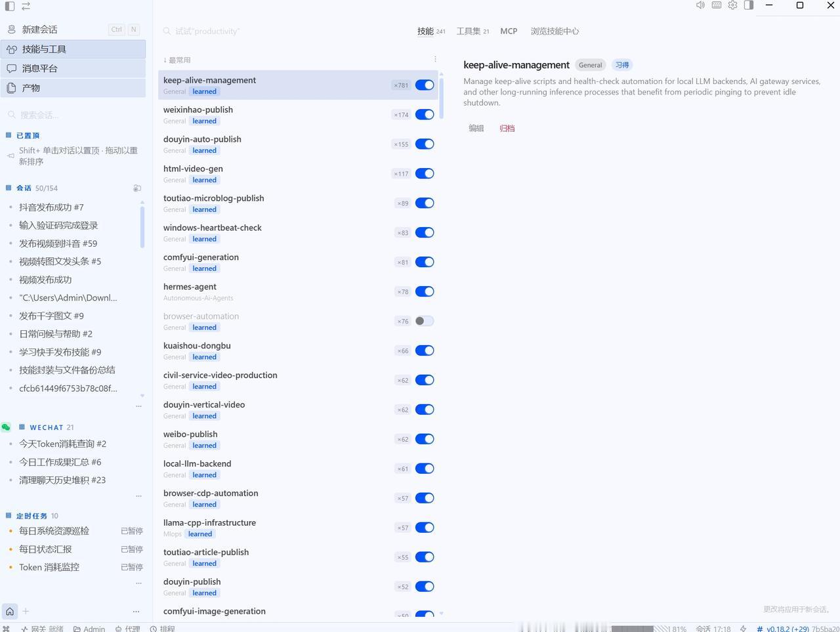This screenshot has width=840, height=632.
Task: Click the 81% progress bar in status bar
Action: pyautogui.click(x=650, y=629)
